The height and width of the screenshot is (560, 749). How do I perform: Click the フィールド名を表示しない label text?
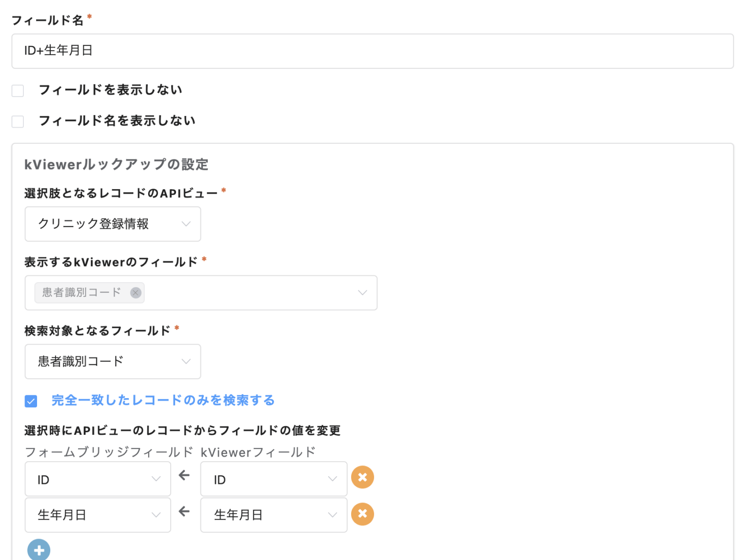[117, 121]
